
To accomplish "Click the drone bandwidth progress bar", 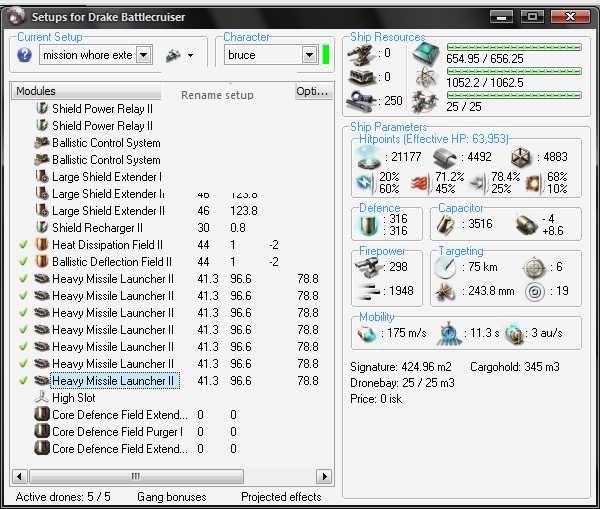I will click(514, 95).
